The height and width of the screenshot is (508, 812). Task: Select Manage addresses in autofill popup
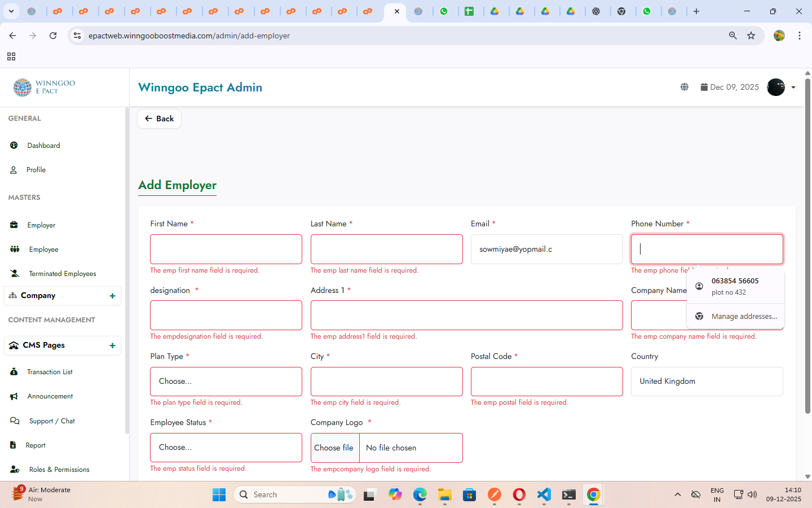click(744, 316)
